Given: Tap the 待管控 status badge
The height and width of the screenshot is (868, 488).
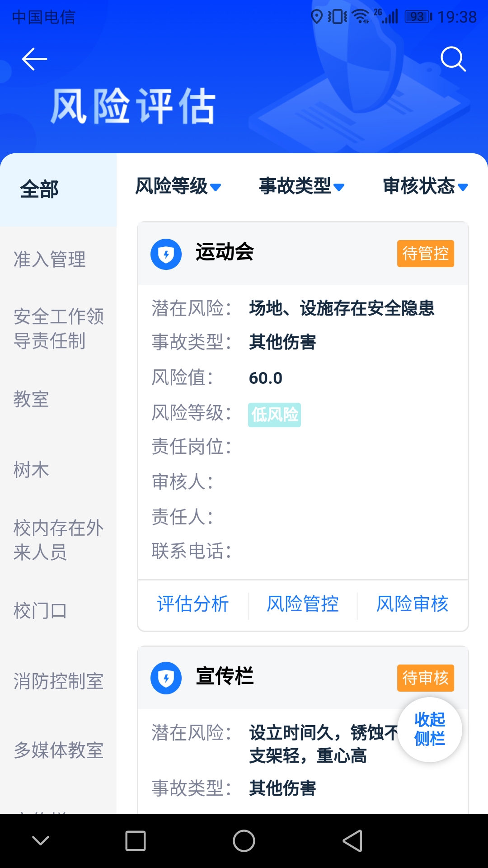Looking at the screenshot, I should click(x=425, y=254).
